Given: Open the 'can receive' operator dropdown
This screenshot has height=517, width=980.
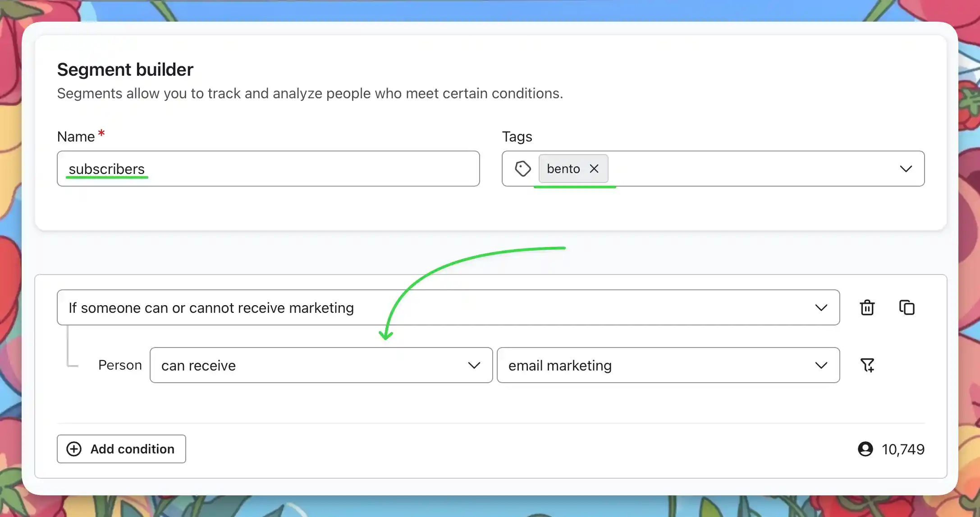Looking at the screenshot, I should 321,365.
